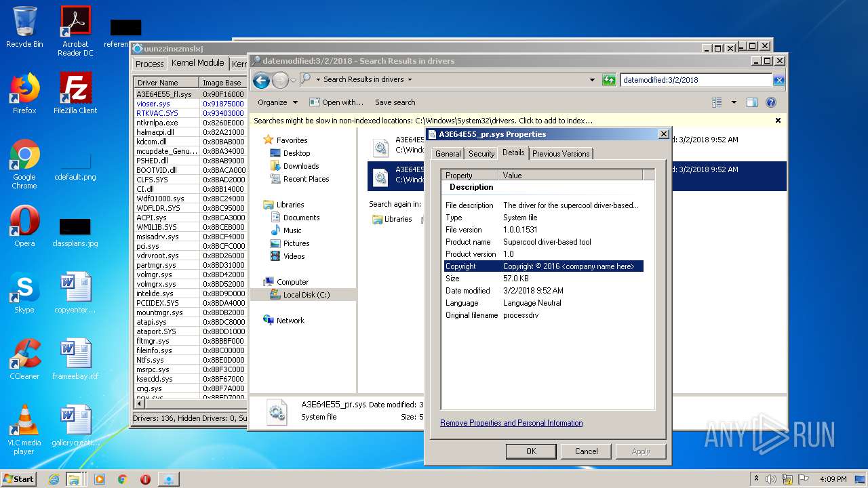This screenshot has width=868, height=488.
Task: Open Explorer help question mark icon
Action: 771,102
